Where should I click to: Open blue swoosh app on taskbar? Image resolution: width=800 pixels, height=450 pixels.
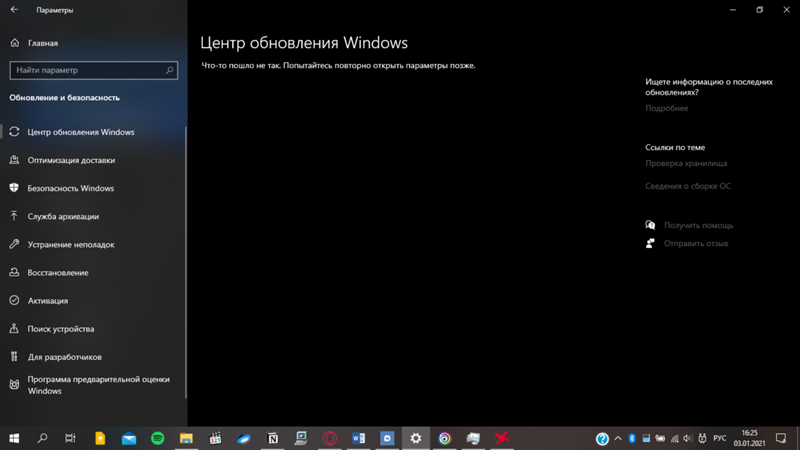tap(244, 438)
